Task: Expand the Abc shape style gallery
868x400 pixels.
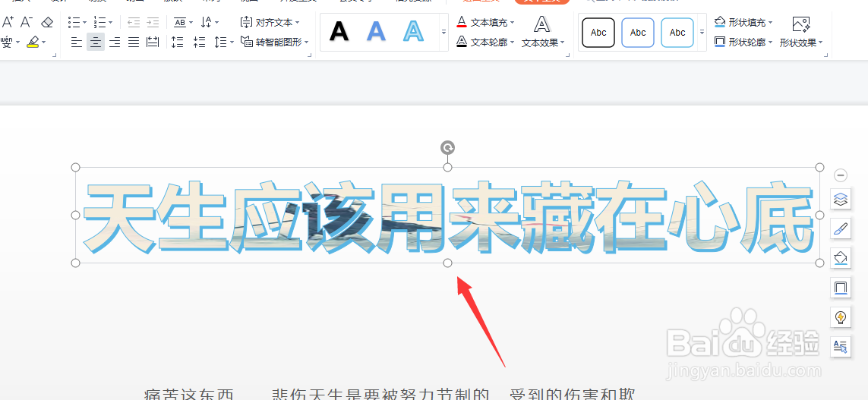Action: (x=702, y=32)
